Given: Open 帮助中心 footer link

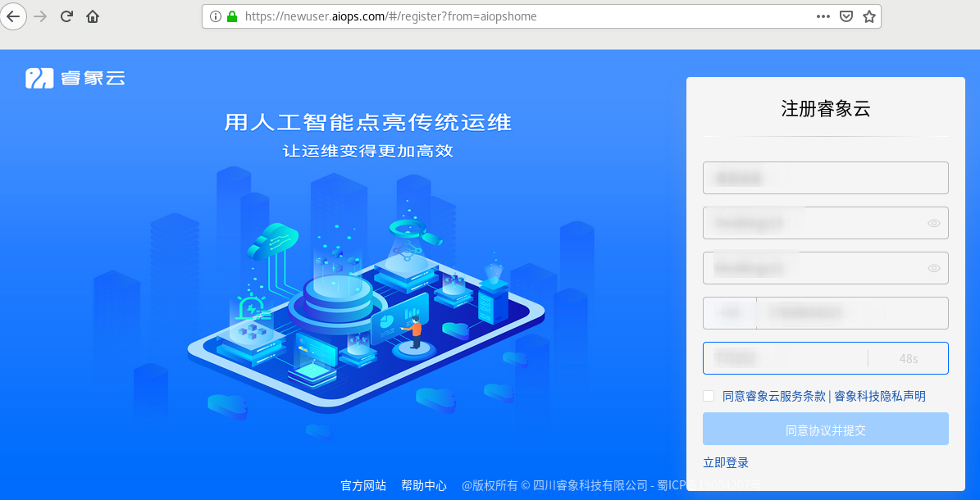Looking at the screenshot, I should pyautogui.click(x=424, y=485).
